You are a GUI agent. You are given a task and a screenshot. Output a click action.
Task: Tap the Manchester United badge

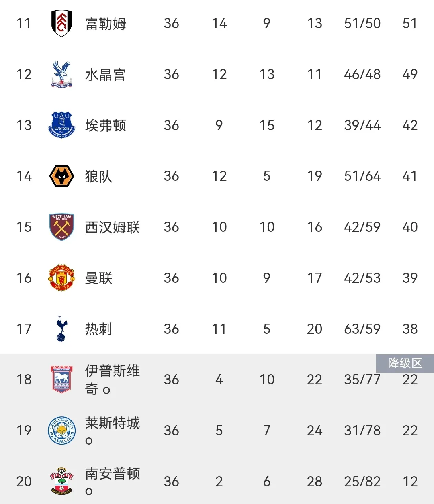tap(61, 278)
